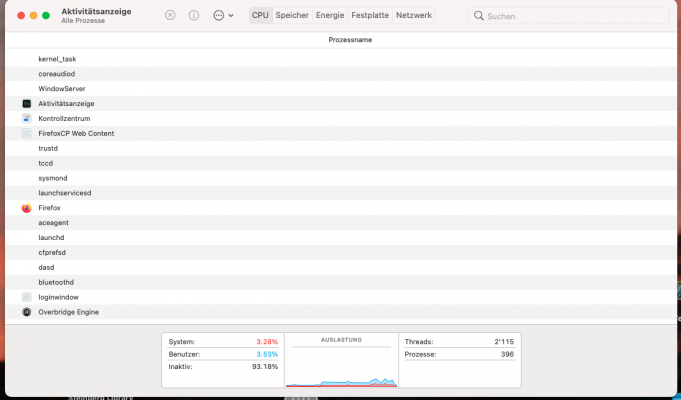Image resolution: width=681 pixels, height=400 pixels.
Task: Open process info inspector icon
Action: (x=194, y=15)
